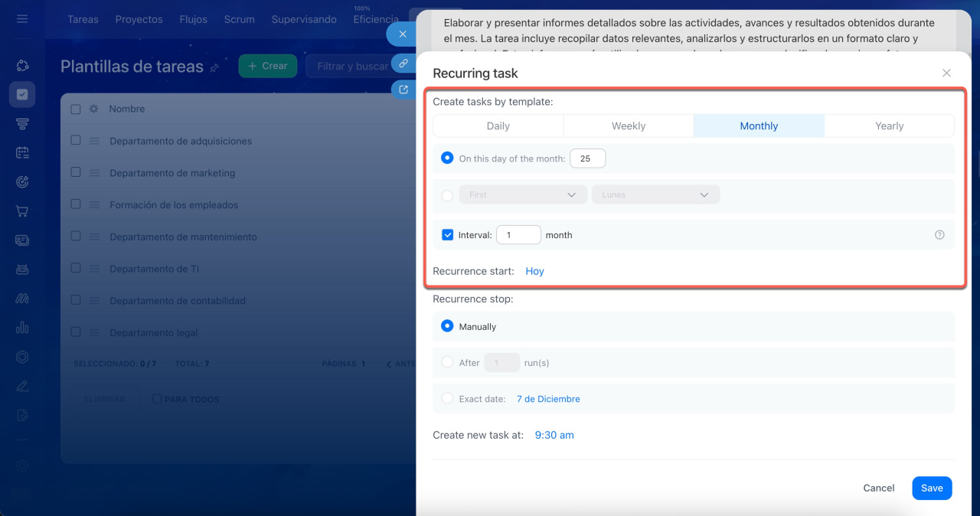The height and width of the screenshot is (516, 980).
Task: Click the copy link icon button
Action: click(403, 63)
